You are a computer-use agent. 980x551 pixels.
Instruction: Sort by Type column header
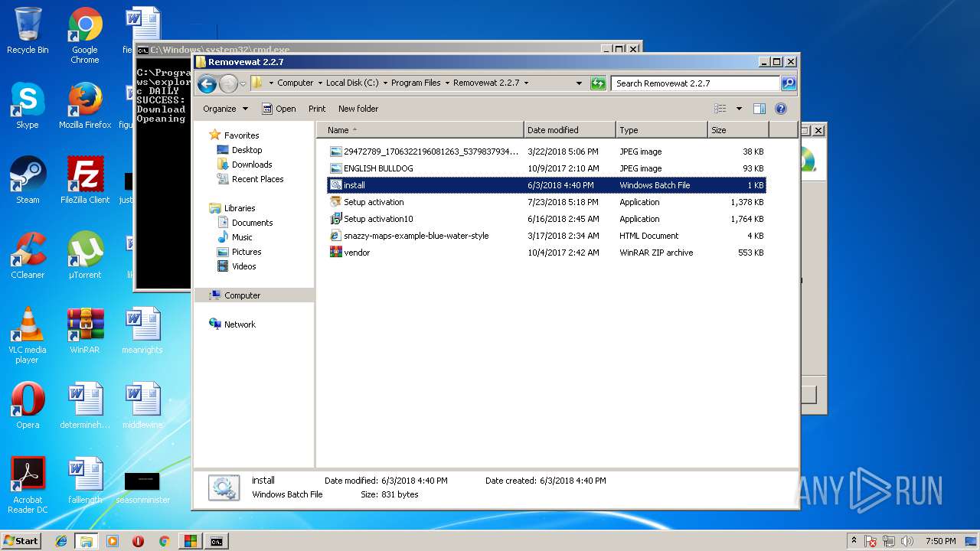point(661,130)
